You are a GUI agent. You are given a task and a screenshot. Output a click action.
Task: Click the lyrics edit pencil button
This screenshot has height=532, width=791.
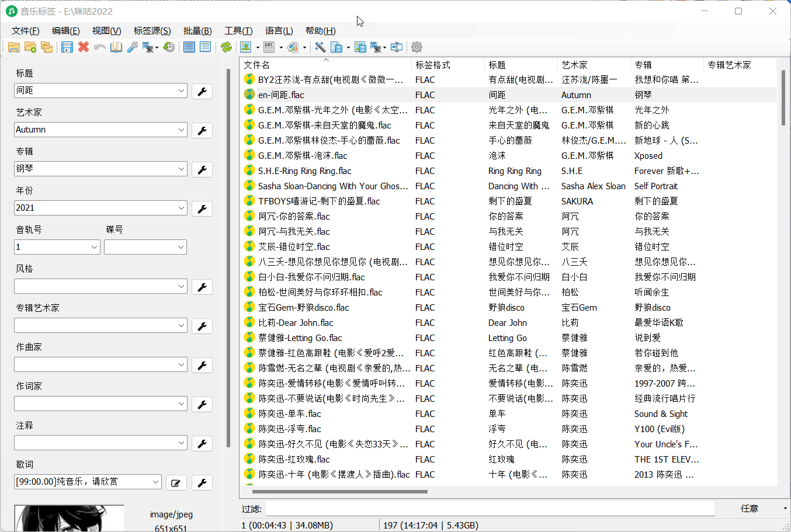(x=176, y=482)
